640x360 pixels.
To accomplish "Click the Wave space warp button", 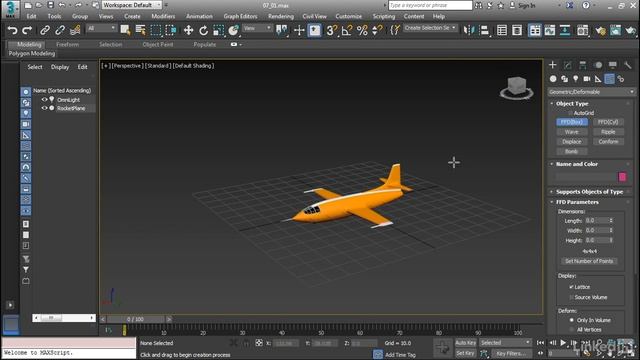I will (571, 132).
